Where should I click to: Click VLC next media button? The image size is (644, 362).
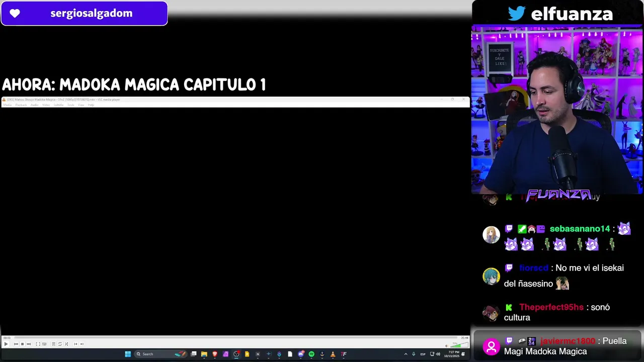[29, 344]
